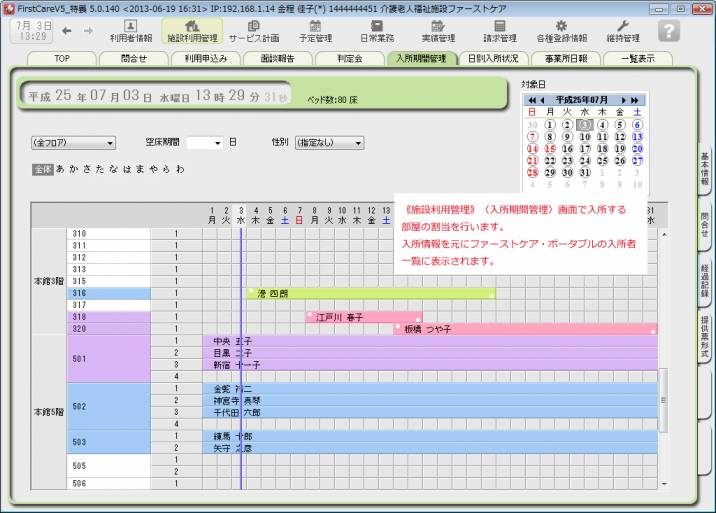
Task: Select day 15 in the calendar
Action: tap(551, 147)
